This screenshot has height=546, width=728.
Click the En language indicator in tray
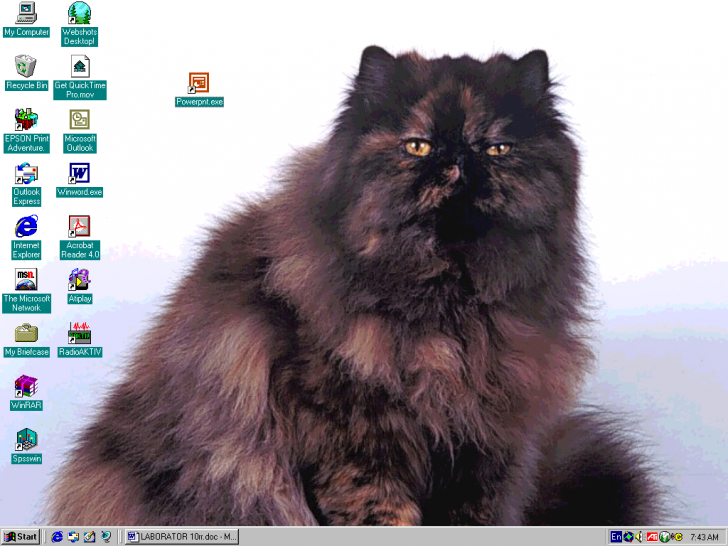pos(616,537)
